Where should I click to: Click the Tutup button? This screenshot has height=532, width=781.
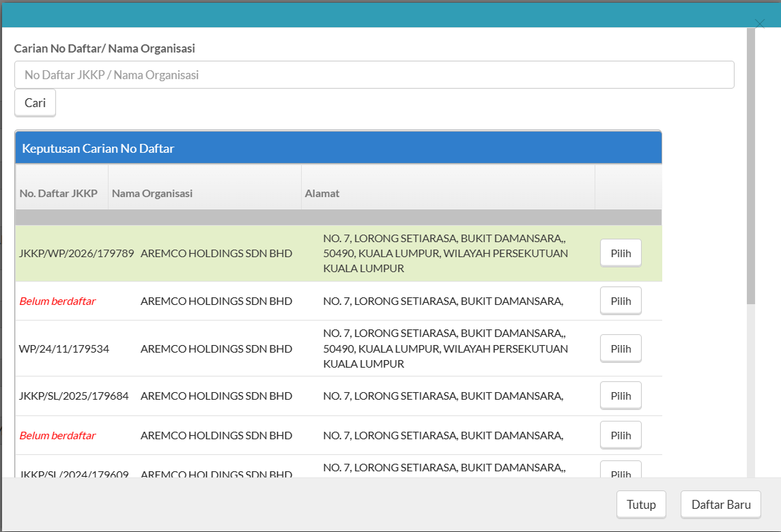pyautogui.click(x=641, y=505)
